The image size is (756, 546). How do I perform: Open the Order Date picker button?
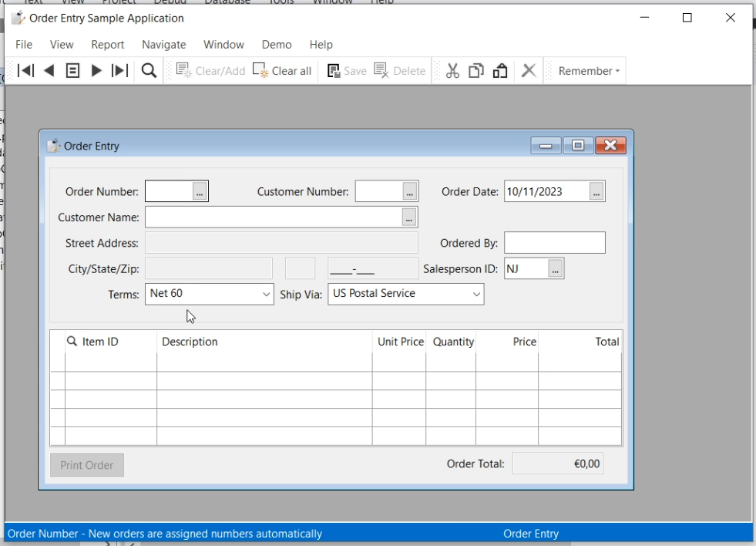tap(596, 191)
